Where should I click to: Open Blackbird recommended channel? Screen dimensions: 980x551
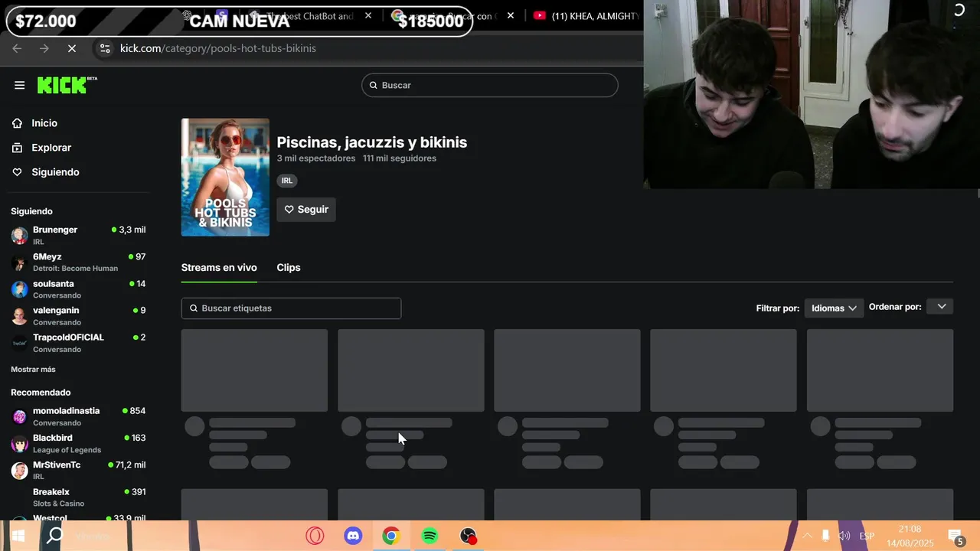click(78, 443)
